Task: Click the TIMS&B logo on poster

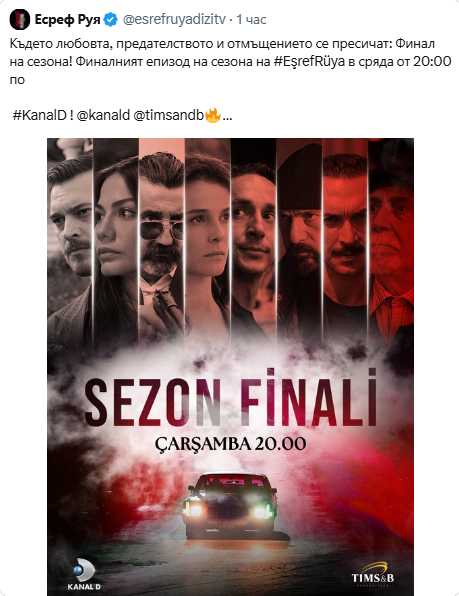Action: [x=373, y=573]
